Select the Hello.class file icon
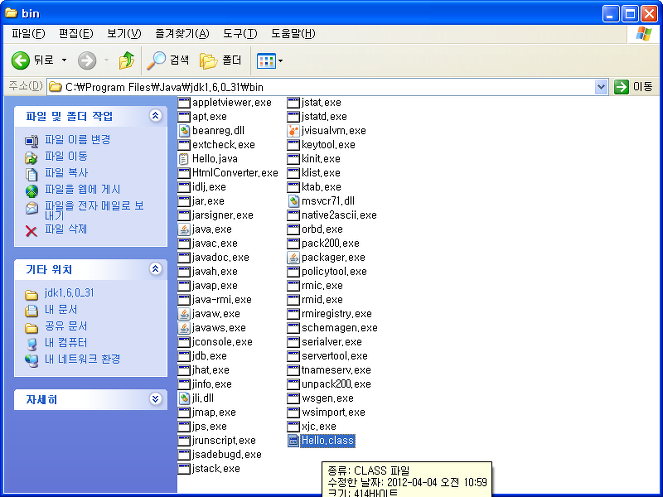663x497 pixels. [293, 441]
